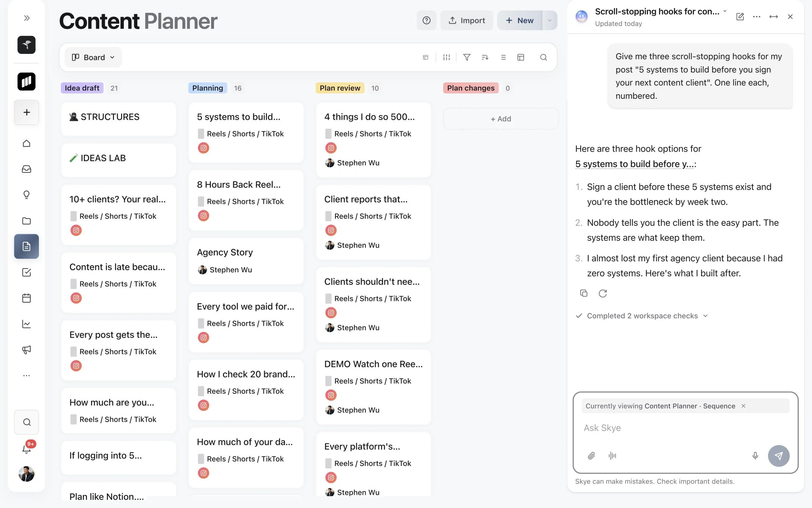
Task: Click the Ask Skye input field
Action: point(685,428)
